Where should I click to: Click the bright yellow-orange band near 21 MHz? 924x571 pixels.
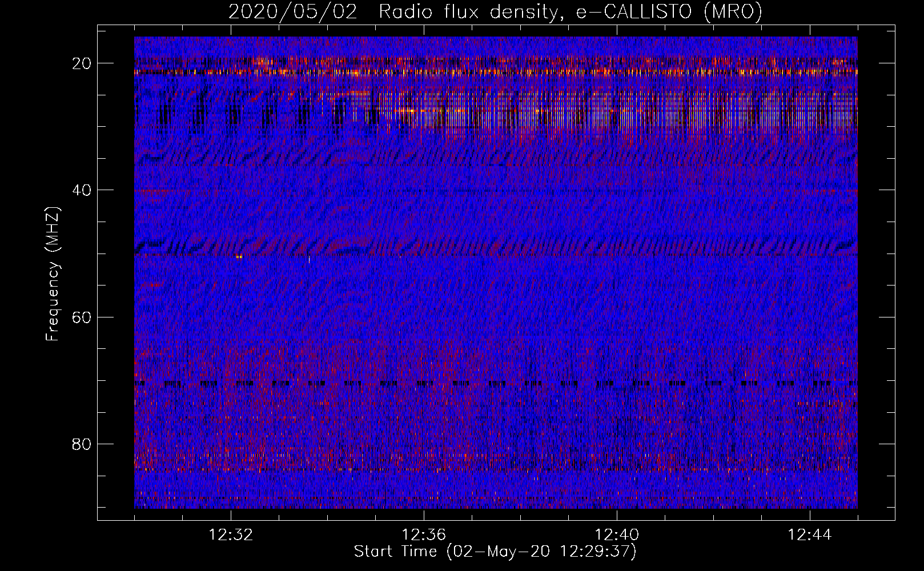(496, 72)
